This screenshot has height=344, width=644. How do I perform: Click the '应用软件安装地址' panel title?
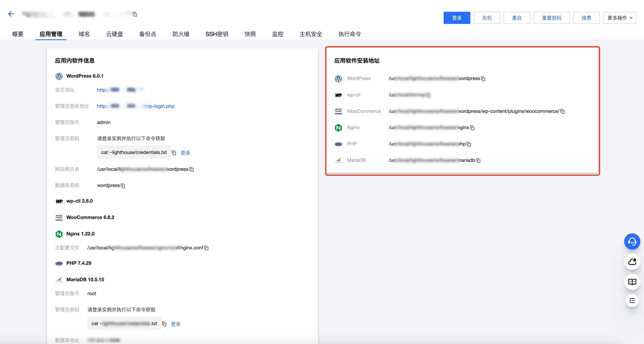[x=357, y=61]
